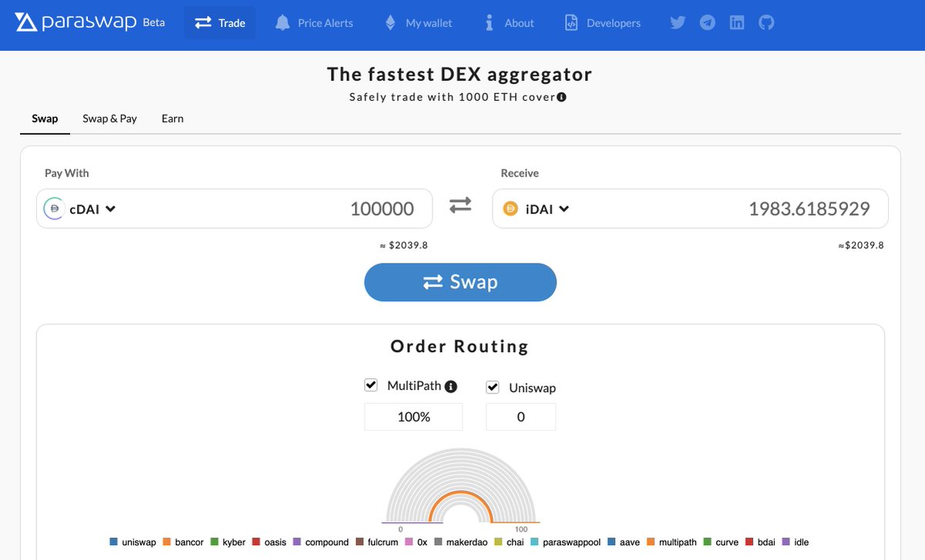Click the paraswappool legend swatch
Screen dimensions: 925x560
[536, 542]
